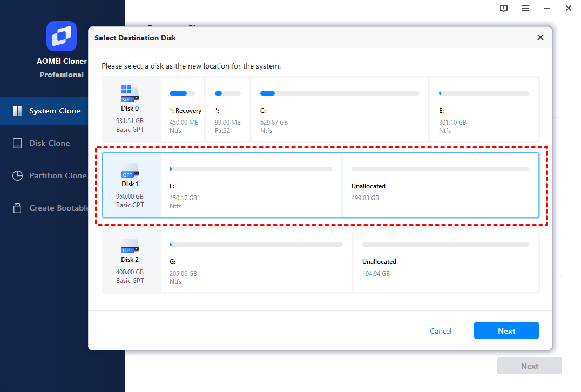Select the G: 205.06 GB partition

[256, 261]
